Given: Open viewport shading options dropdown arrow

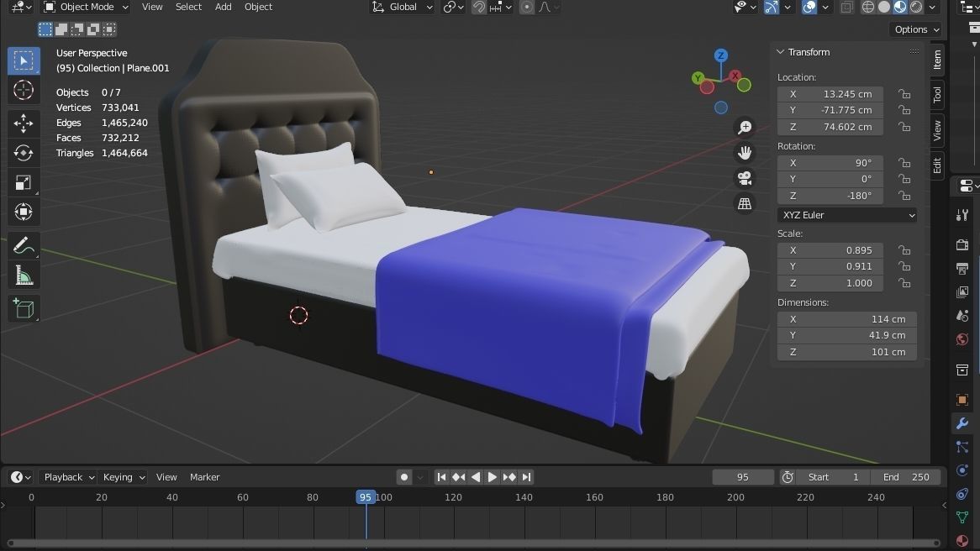Looking at the screenshot, I should 932,7.
